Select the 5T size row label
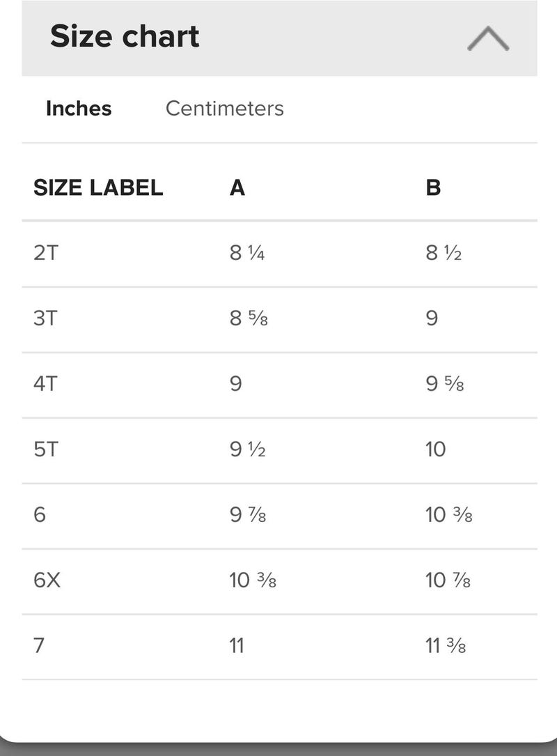The image size is (557, 756). point(46,449)
